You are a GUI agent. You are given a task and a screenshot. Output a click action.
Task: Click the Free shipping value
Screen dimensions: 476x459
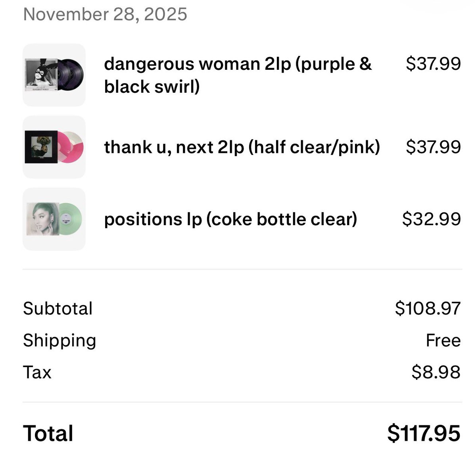[x=443, y=340]
